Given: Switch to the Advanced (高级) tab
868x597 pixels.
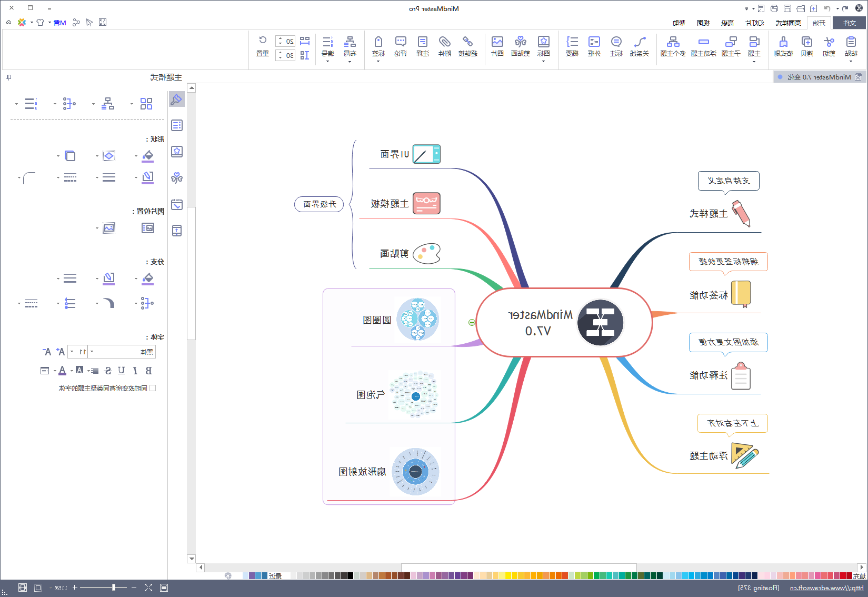Looking at the screenshot, I should pyautogui.click(x=727, y=23).
